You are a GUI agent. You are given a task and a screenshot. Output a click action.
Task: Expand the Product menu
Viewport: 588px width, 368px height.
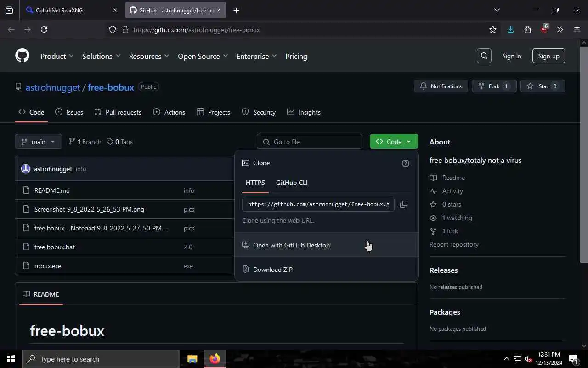point(57,56)
